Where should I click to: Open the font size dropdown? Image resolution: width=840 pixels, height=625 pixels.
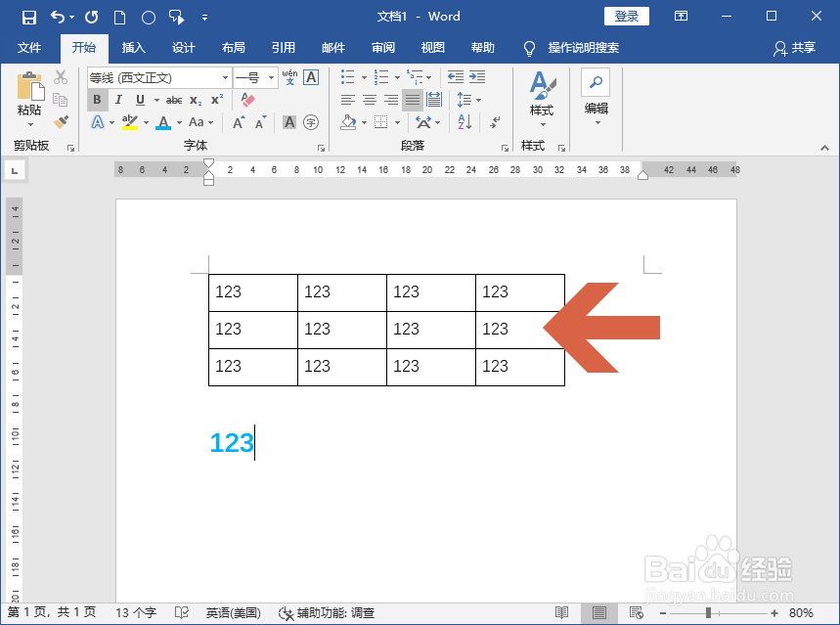tap(271, 77)
